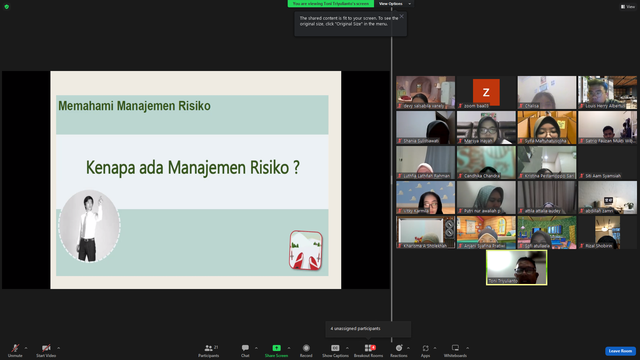The image size is (640, 360).
Task: Select Syifa Maftuhatussjha's video tile
Action: [x=547, y=127]
